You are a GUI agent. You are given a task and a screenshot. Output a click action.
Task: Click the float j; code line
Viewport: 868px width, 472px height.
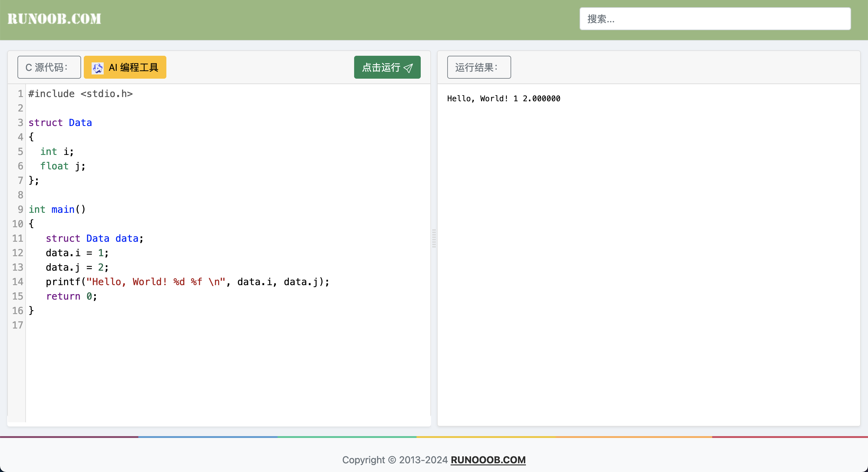point(63,166)
